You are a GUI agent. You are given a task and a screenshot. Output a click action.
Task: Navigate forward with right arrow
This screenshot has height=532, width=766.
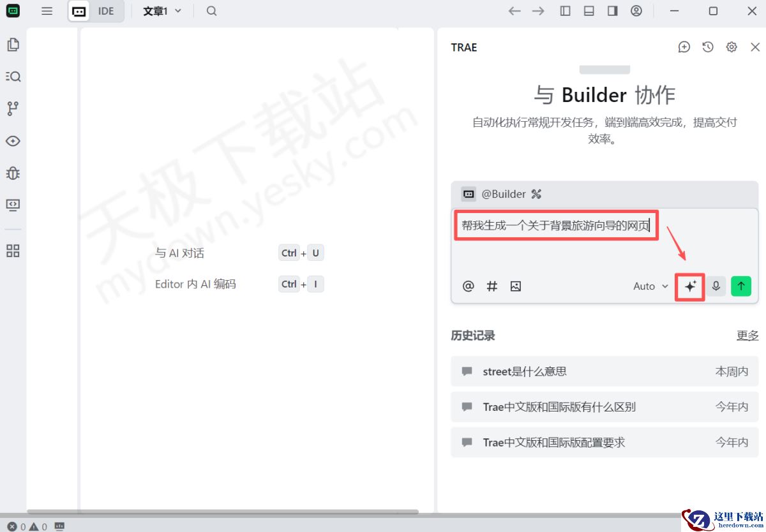point(538,11)
